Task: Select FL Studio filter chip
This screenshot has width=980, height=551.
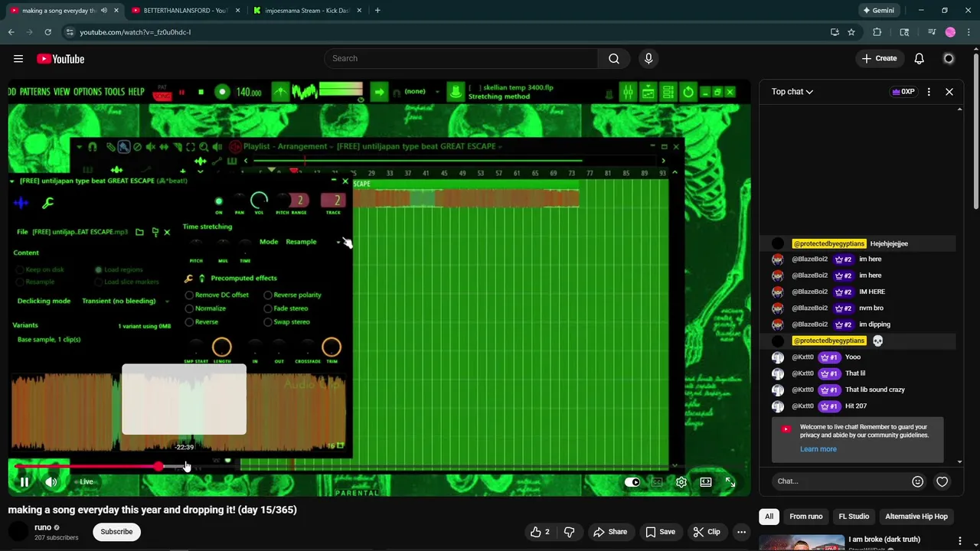Action: coord(854,517)
